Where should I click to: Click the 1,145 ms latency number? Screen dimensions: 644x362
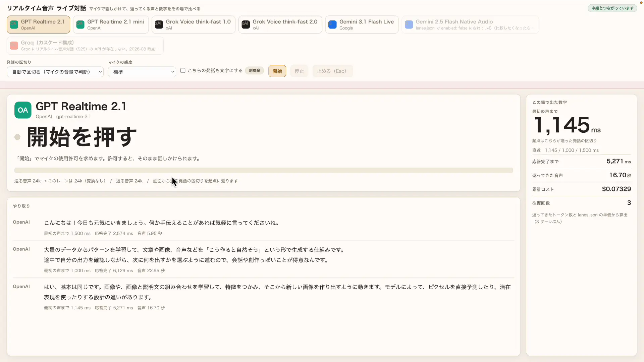pos(567,125)
